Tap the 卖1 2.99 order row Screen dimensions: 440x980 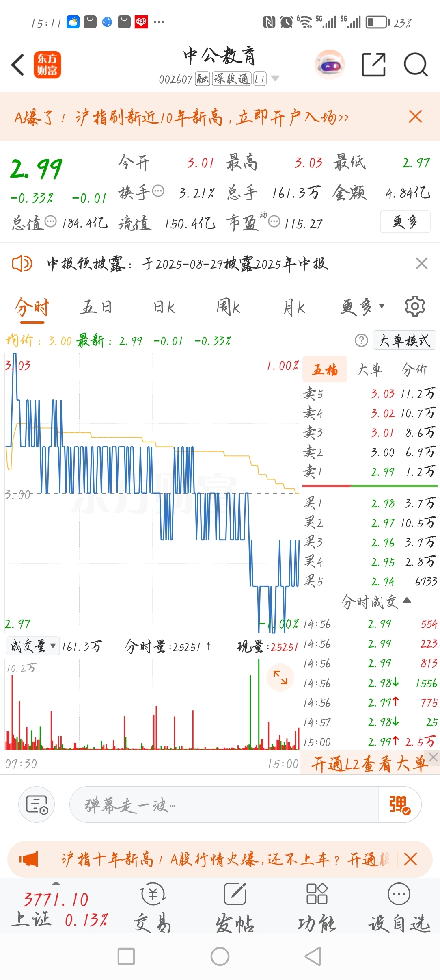370,471
